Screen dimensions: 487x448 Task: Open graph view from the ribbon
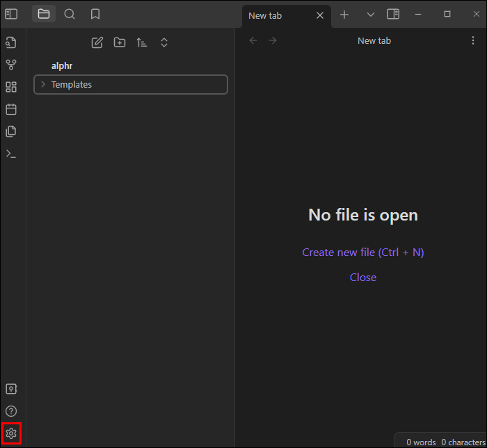tap(11, 65)
